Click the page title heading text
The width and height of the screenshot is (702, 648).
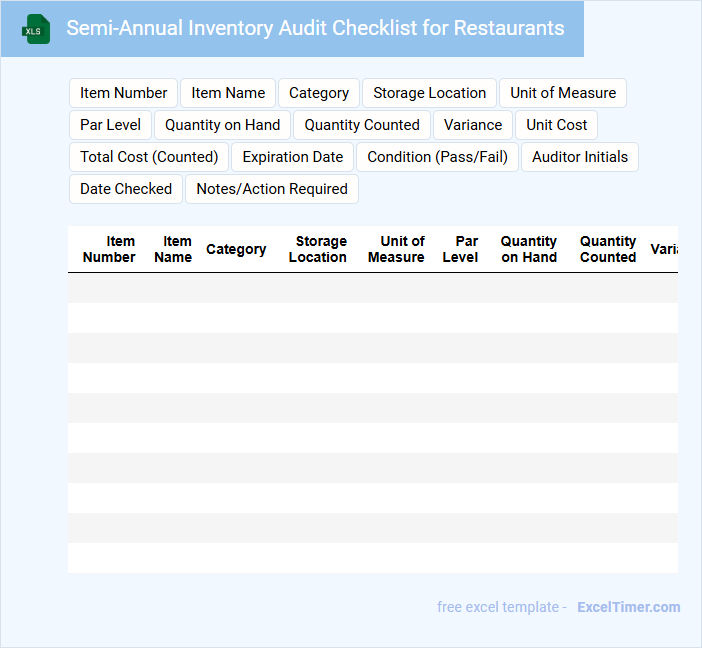pos(315,28)
